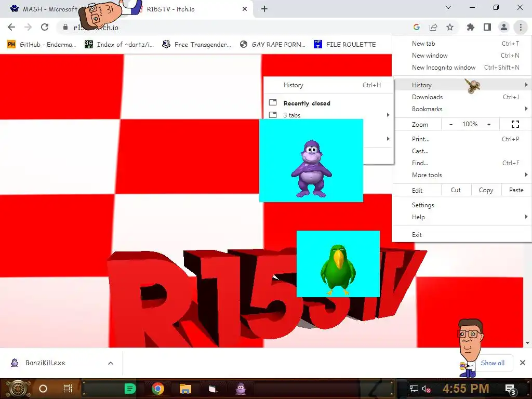The image size is (532, 399).
Task: Reload the current page
Action: [x=45, y=27]
